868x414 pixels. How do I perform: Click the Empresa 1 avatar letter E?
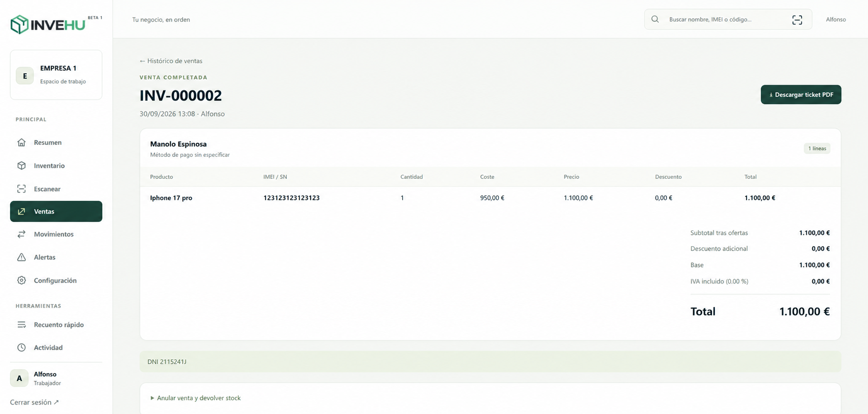point(25,76)
